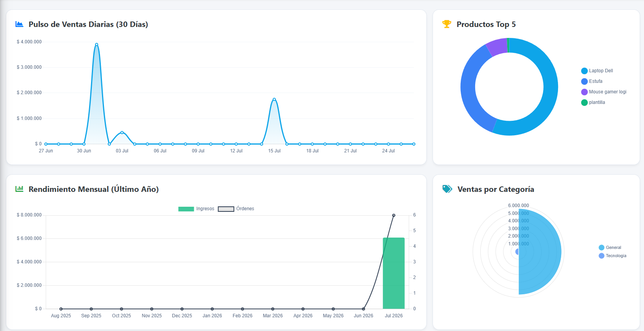644x331 pixels.
Task: Click the "27 Jun" axis label
Action: click(x=46, y=151)
